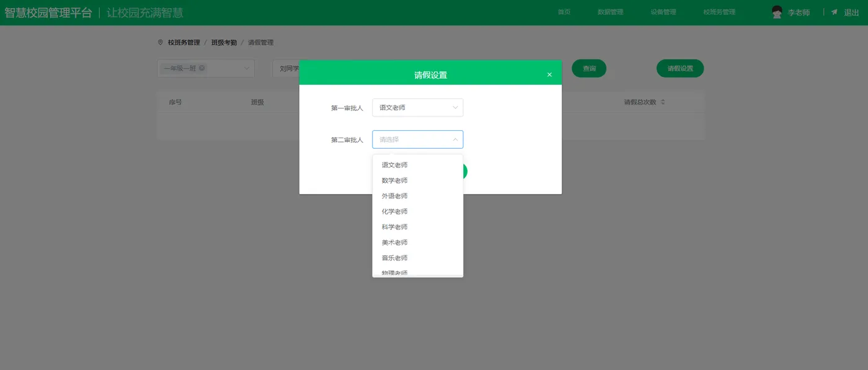868x370 pixels.
Task: Close the 请假设置 dialog with the X
Action: (x=549, y=73)
